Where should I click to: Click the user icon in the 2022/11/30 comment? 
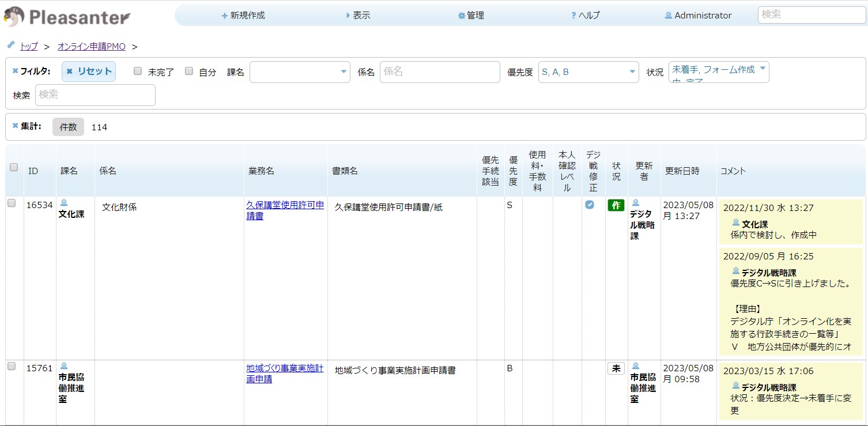point(736,223)
